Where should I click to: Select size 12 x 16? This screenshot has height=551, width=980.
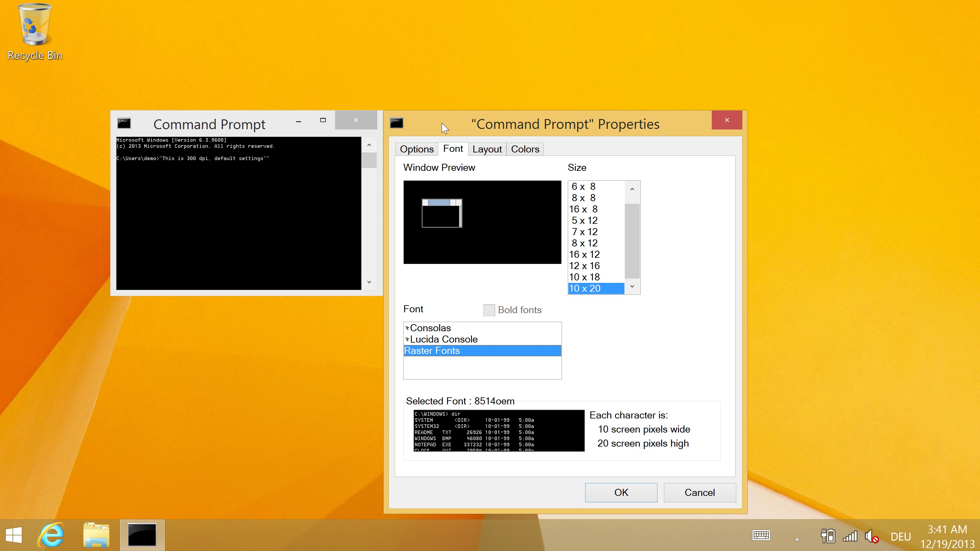[596, 266]
